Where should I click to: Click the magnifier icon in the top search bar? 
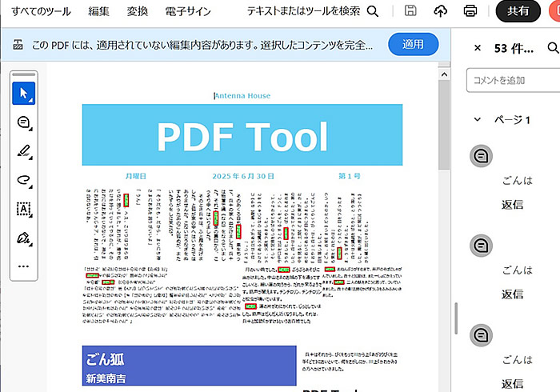tap(373, 11)
